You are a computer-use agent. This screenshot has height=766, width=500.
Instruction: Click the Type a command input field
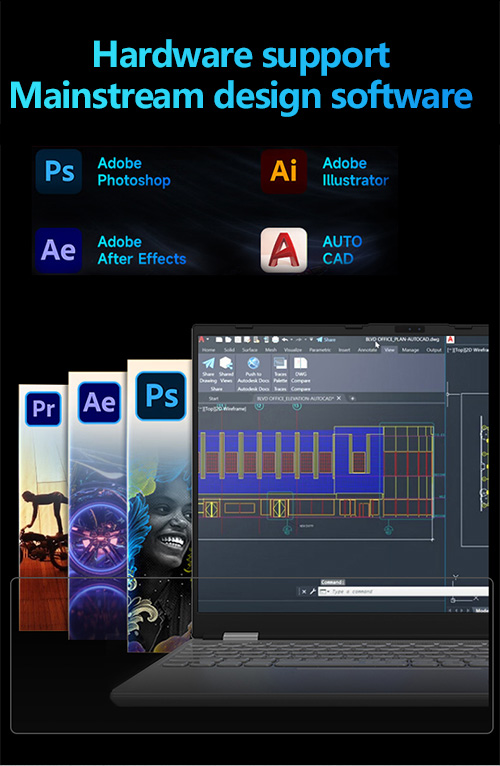[403, 592]
